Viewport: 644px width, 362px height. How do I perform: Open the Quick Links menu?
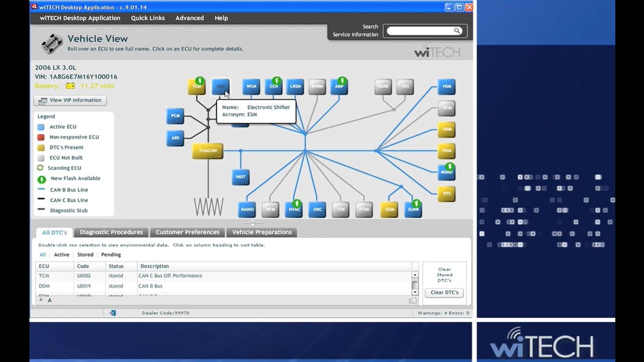148,18
